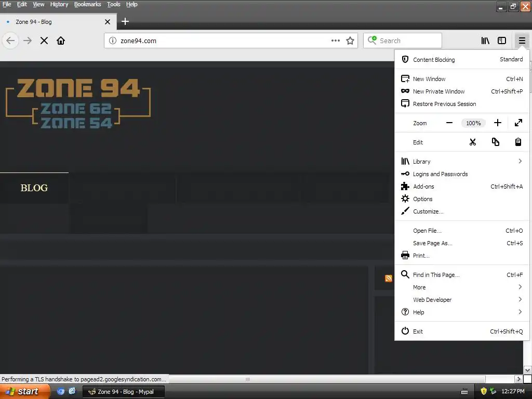Select Save Page As... entry
Viewport: 532px width, 399px height.
click(462, 243)
